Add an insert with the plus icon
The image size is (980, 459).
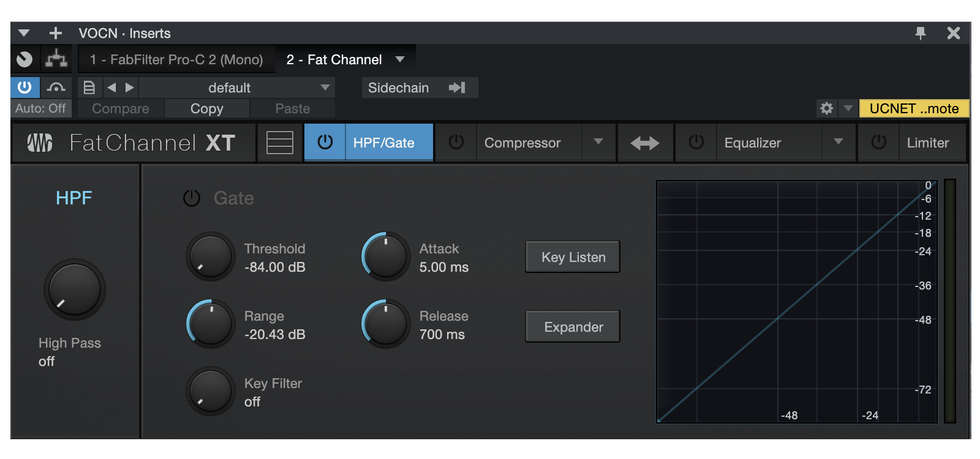tap(56, 33)
